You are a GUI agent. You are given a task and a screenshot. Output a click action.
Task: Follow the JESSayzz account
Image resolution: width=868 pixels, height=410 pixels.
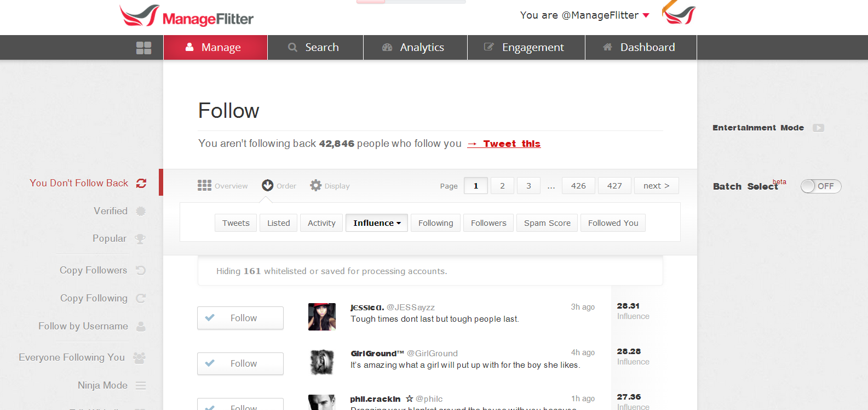coord(240,318)
